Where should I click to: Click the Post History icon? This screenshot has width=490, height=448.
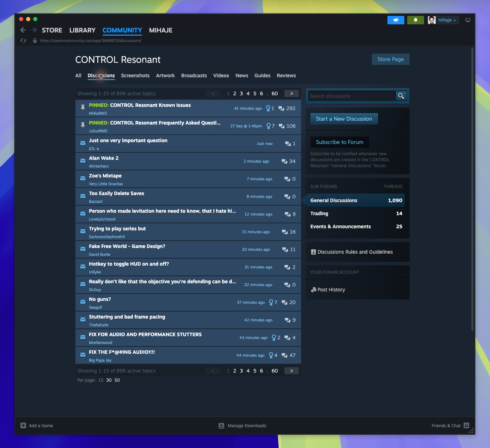point(313,290)
